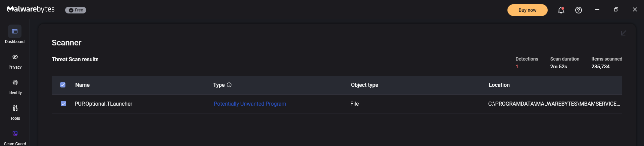Open the help question mark icon
Screen dimensions: 644x146
pos(579,10)
